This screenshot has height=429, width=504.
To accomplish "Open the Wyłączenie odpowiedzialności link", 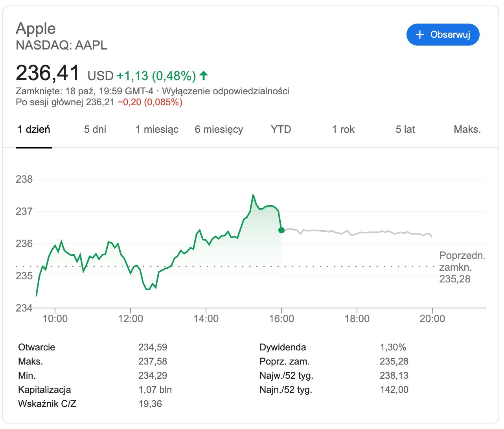I will coord(226,91).
